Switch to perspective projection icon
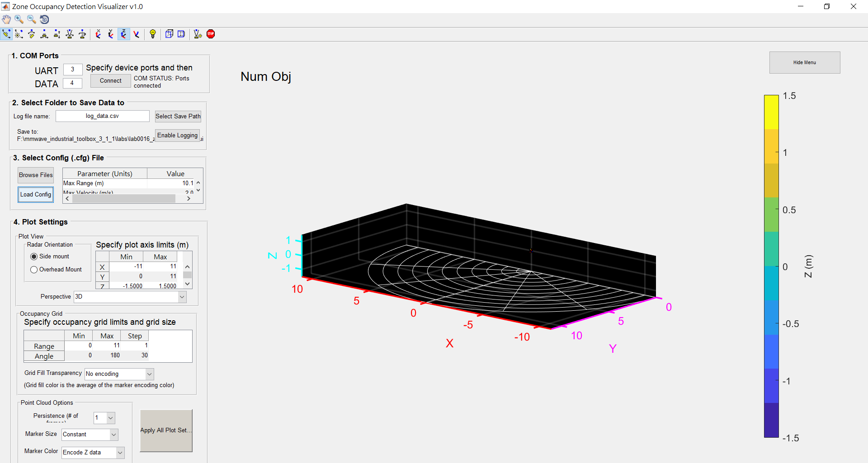This screenshot has height=463, width=868. point(181,34)
